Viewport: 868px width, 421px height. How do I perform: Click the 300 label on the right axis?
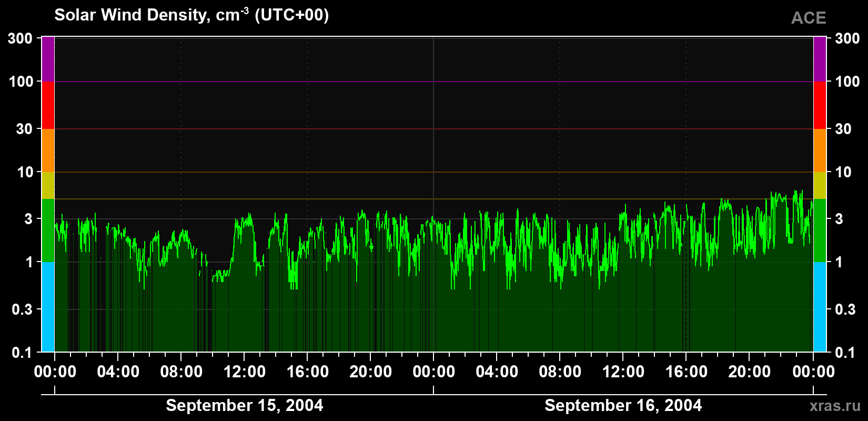[x=847, y=38]
